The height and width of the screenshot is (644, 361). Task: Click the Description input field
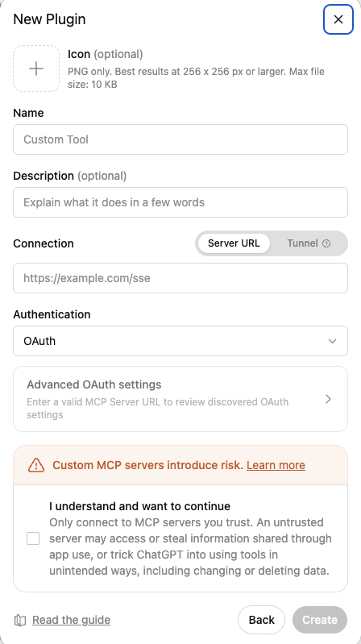180,202
